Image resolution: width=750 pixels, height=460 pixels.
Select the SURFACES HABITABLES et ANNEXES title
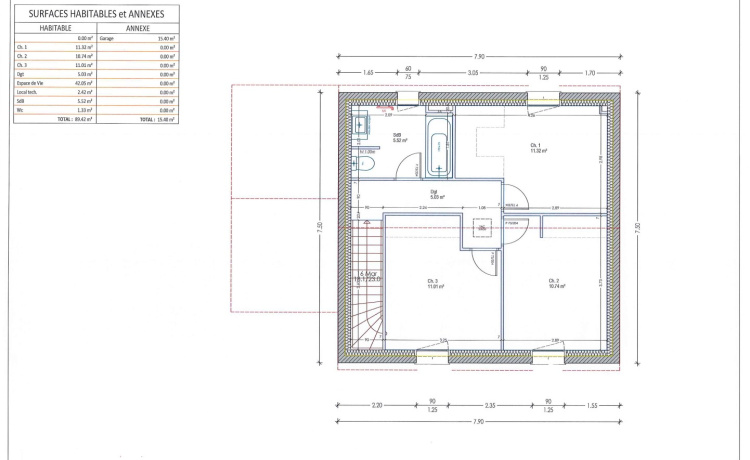(94, 14)
